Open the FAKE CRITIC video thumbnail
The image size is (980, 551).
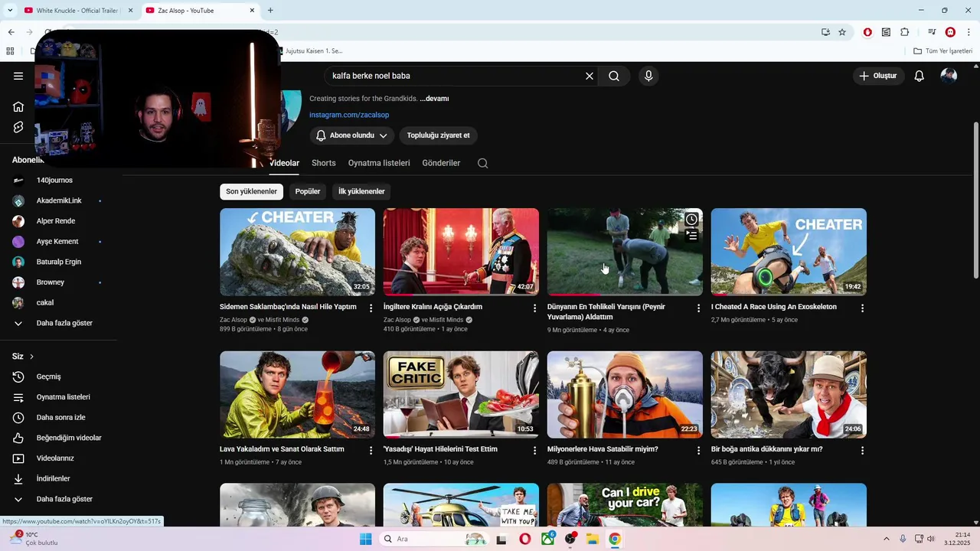[461, 394]
